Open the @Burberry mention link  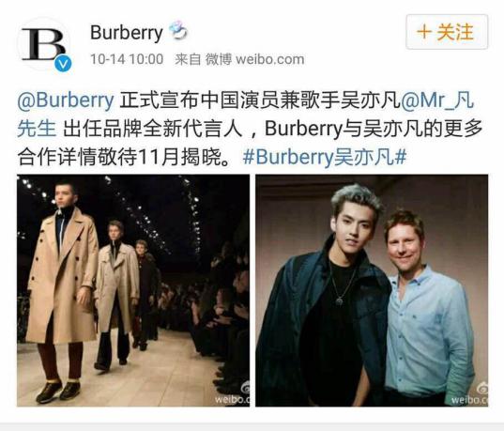pyautogui.click(x=66, y=100)
